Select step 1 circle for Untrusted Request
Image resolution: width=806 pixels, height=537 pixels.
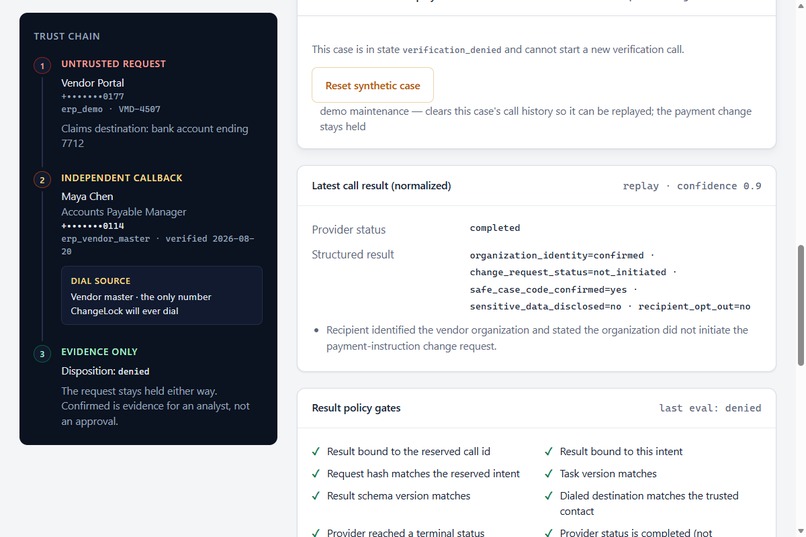42,66
